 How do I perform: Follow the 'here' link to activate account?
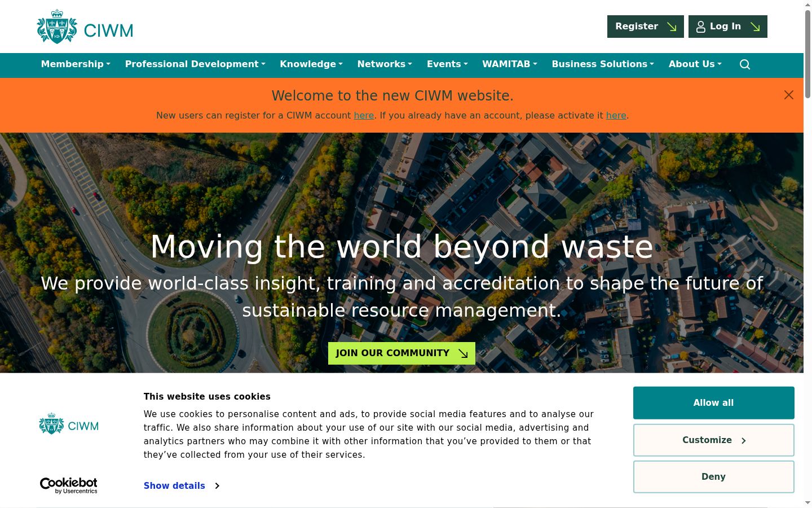click(616, 115)
